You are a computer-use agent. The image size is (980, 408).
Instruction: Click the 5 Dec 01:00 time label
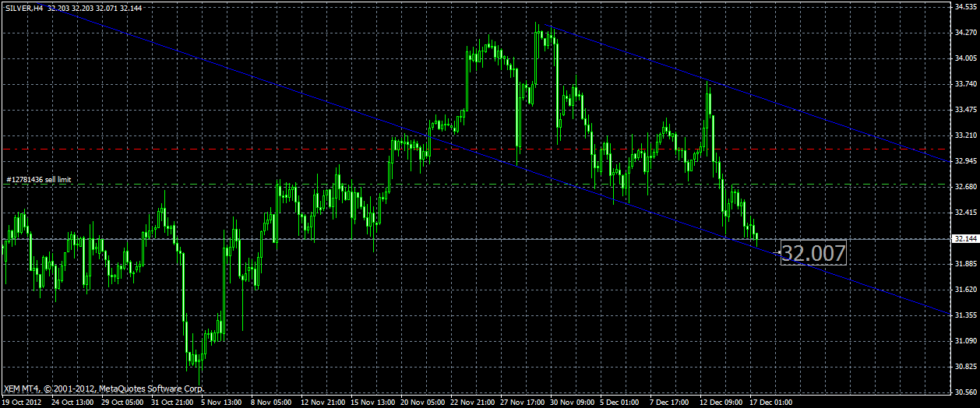point(620,403)
